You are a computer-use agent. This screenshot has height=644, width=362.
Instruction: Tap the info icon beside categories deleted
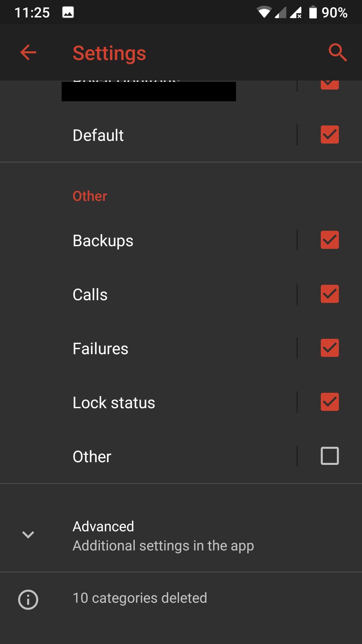[28, 599]
